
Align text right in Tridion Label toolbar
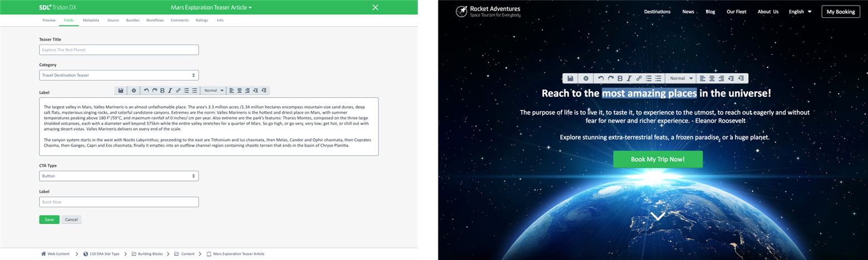[247, 91]
